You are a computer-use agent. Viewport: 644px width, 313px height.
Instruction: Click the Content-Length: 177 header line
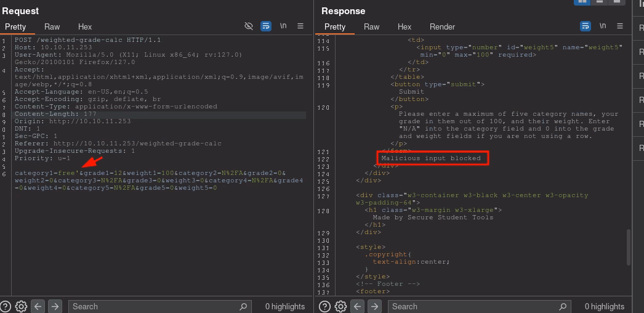click(55, 114)
